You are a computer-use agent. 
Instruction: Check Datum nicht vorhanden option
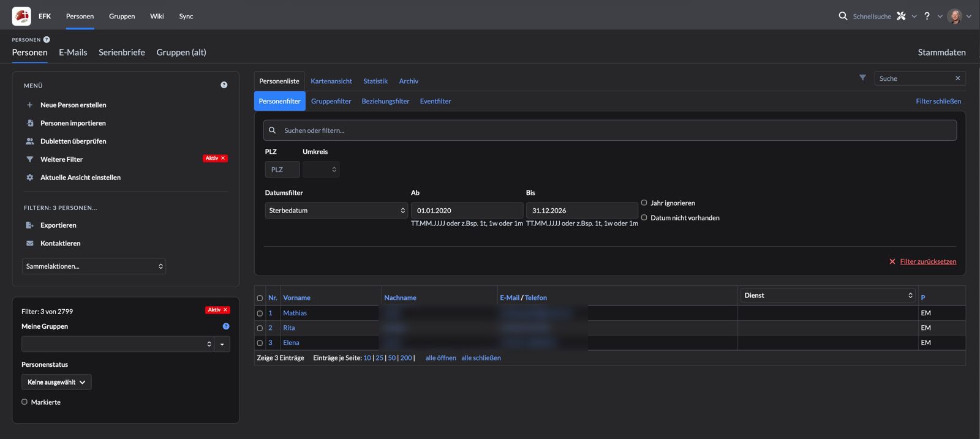pyautogui.click(x=644, y=217)
